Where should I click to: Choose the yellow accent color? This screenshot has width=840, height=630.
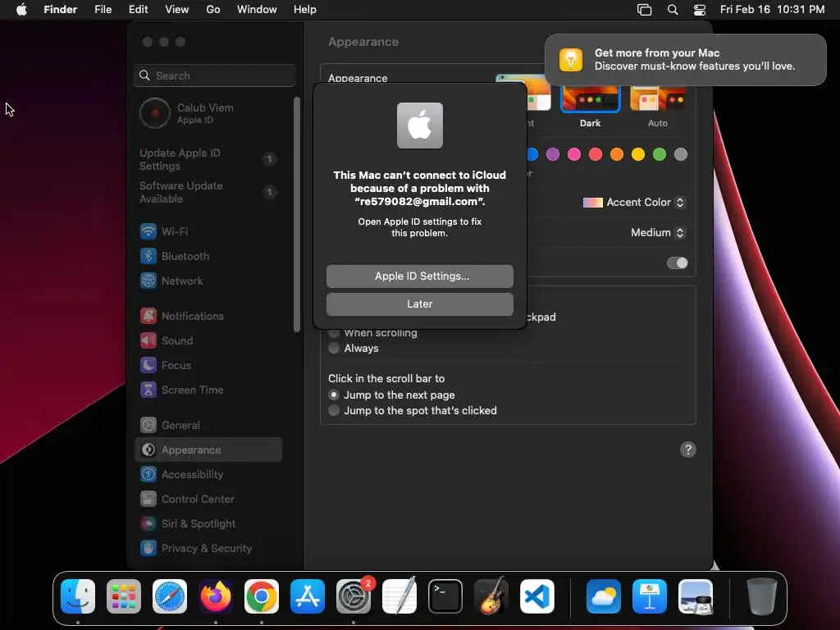638,154
